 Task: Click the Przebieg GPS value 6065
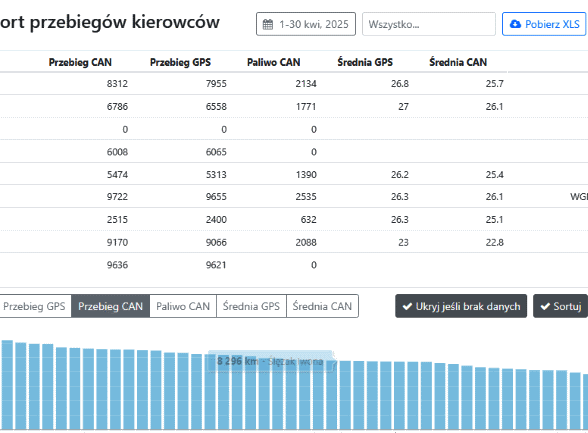216,152
